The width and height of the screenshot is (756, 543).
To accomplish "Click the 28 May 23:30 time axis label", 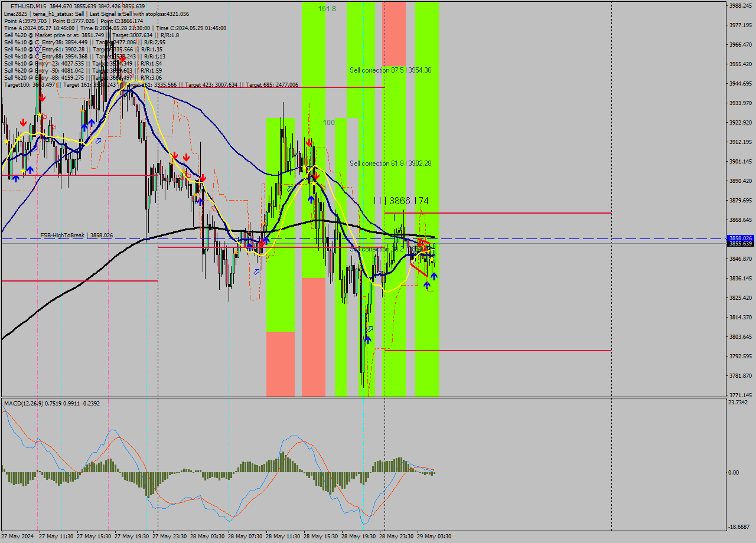I will click(x=396, y=537).
